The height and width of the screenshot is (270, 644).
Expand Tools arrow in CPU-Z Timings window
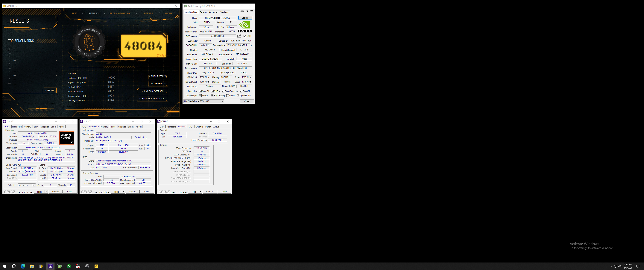tap(201, 192)
